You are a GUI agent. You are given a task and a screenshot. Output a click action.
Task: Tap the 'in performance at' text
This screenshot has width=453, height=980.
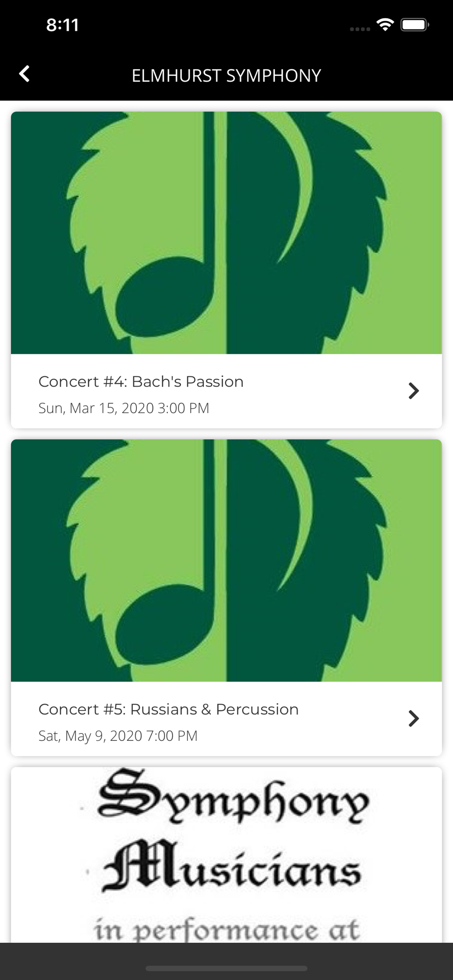point(227,930)
